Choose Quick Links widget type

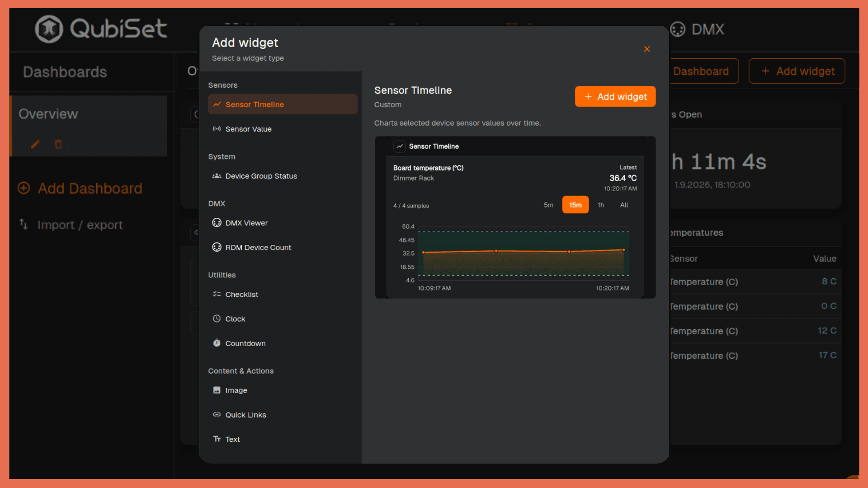point(283,414)
